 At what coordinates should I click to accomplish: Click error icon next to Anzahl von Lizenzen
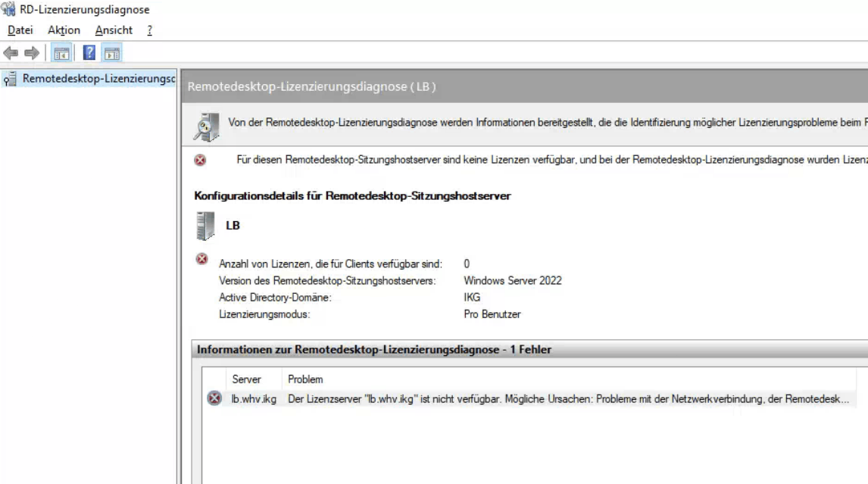point(202,258)
